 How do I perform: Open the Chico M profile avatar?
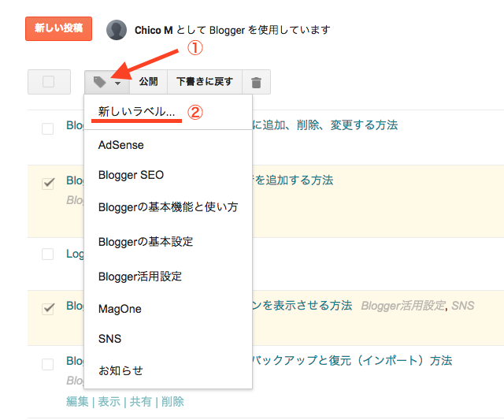pyautogui.click(x=117, y=30)
